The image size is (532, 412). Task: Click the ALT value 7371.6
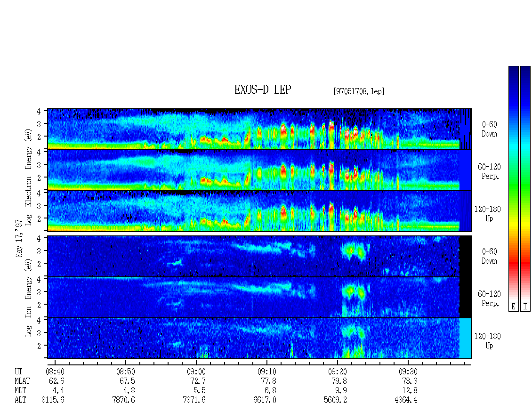[x=194, y=400]
